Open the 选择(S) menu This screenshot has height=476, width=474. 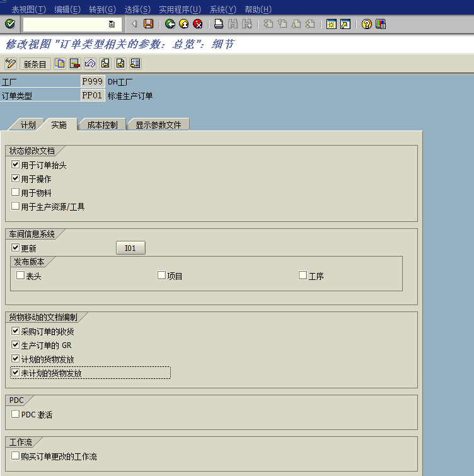[x=137, y=9]
